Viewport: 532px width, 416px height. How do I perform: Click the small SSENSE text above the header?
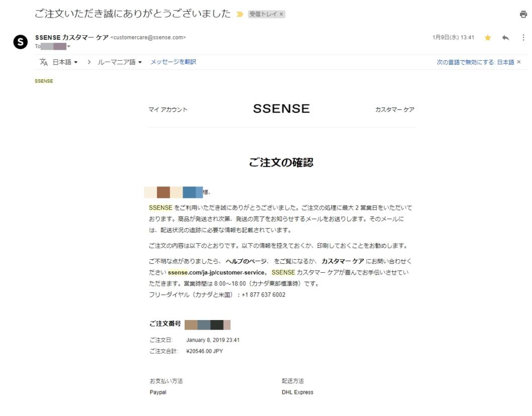click(44, 81)
